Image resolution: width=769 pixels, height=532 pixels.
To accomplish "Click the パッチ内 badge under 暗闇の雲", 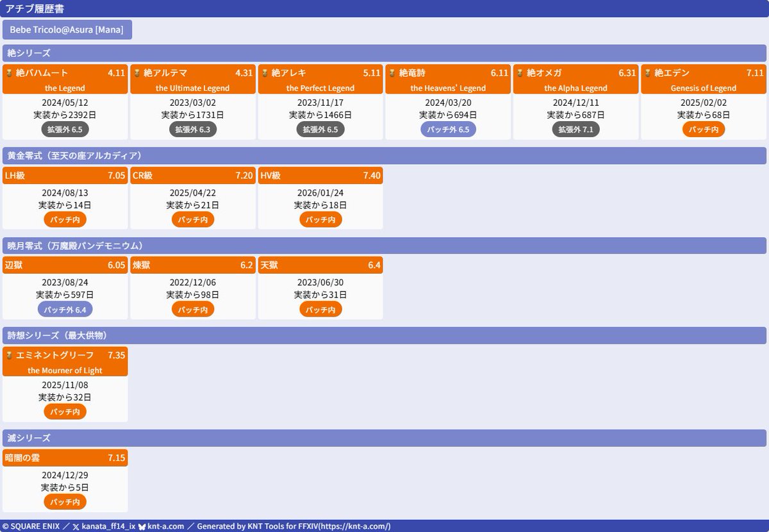I will click(65, 502).
